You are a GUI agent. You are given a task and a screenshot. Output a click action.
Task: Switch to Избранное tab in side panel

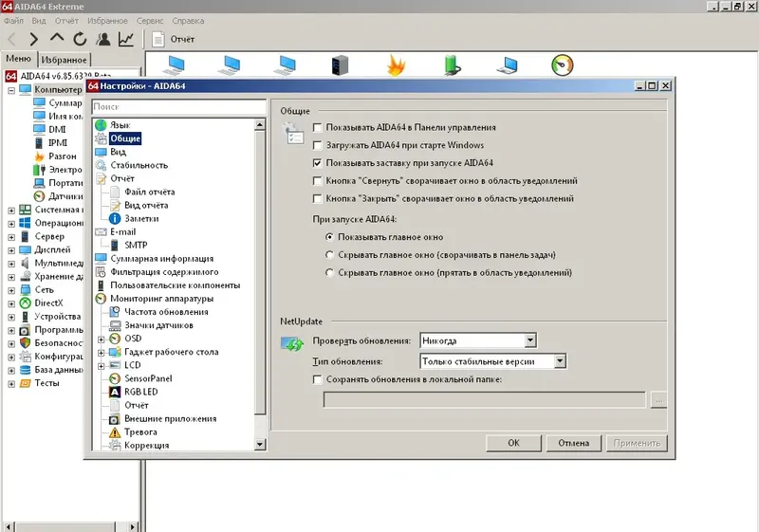click(64, 60)
